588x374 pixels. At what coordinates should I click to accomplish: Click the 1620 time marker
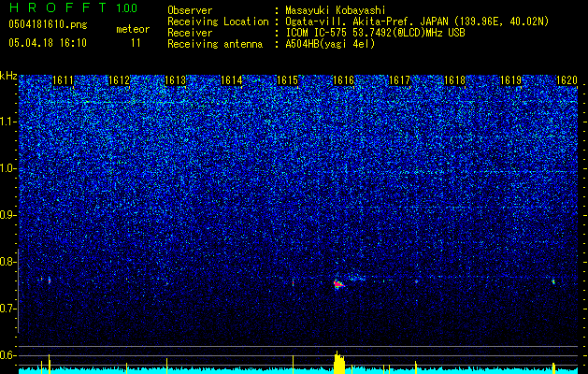pos(567,80)
